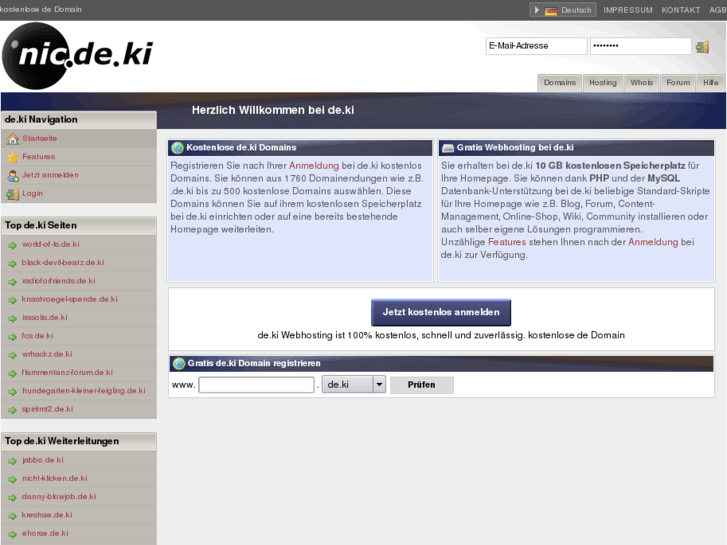
Task: Visit wrhackz.de.ki link
Action: (x=47, y=354)
